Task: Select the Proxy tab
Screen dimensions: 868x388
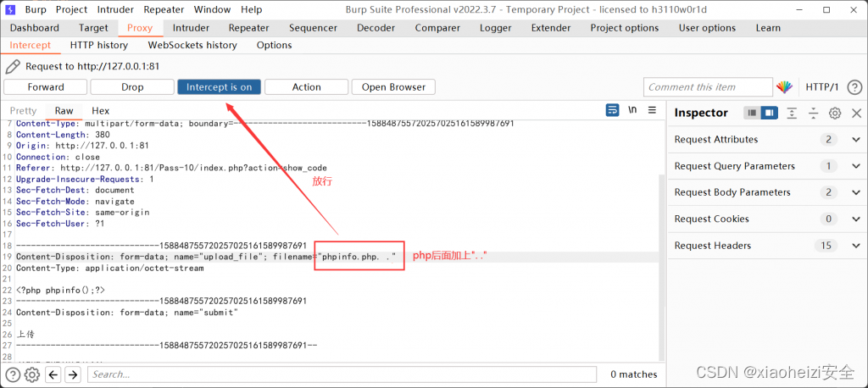Action: tap(140, 28)
